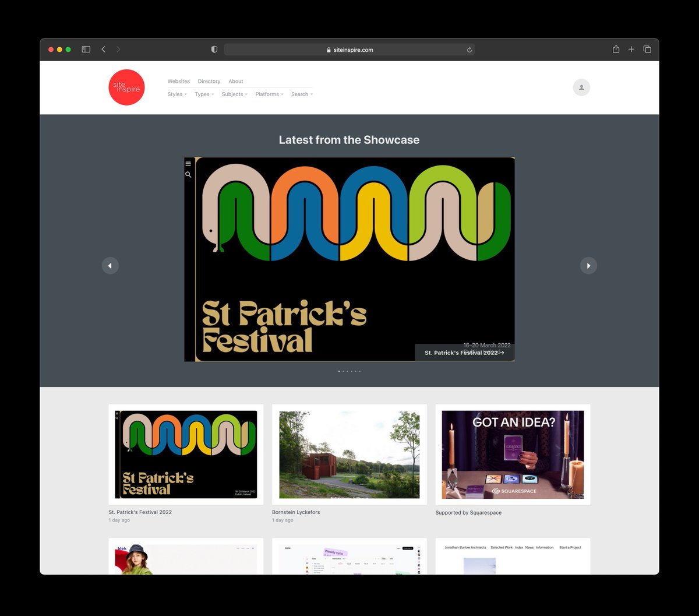Show the Safari tab overview icon
Viewport: 699px width, 616px height.
coord(647,50)
